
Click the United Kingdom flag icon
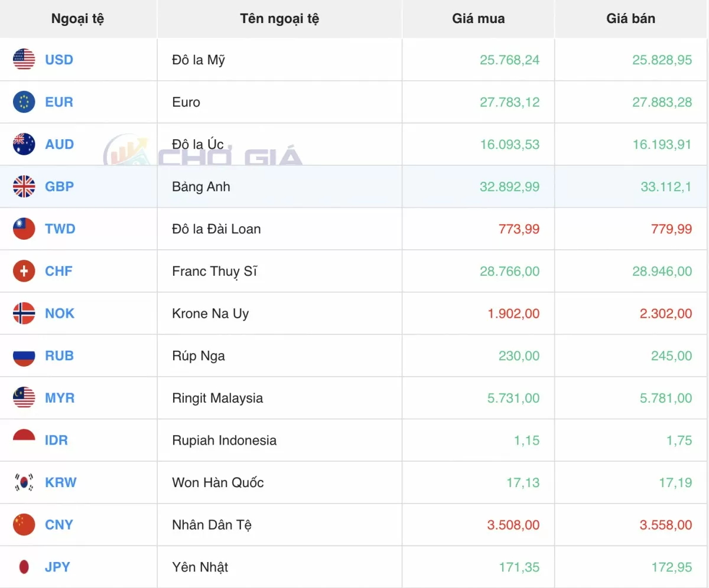24,187
